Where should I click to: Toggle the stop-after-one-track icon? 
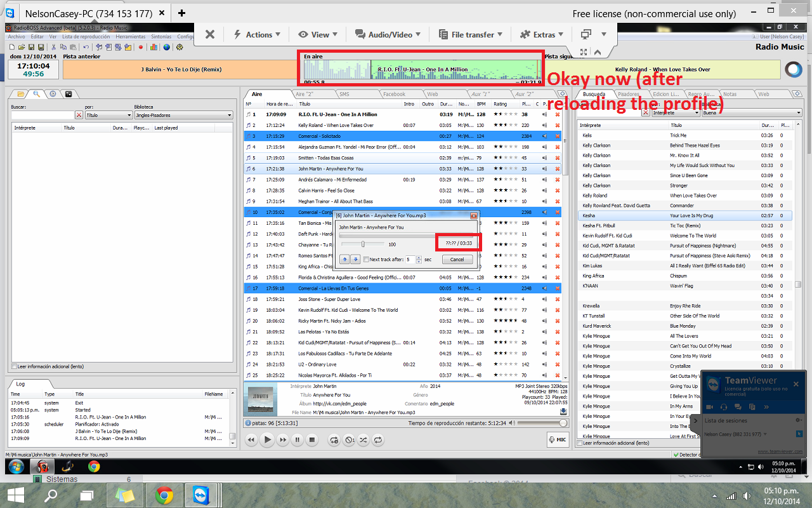coord(349,439)
